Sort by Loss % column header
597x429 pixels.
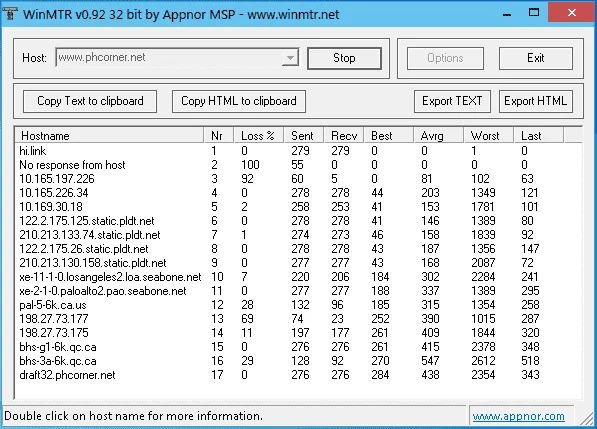(259, 136)
